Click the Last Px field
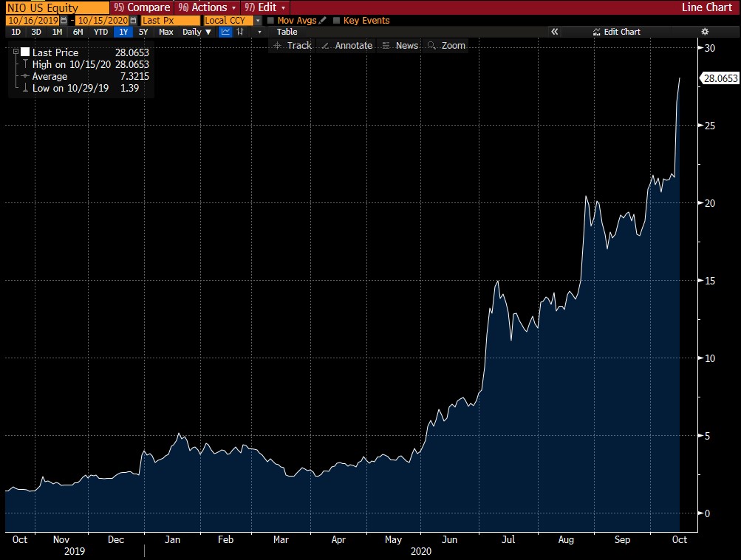Viewport: 741px width, 560px height. click(170, 21)
